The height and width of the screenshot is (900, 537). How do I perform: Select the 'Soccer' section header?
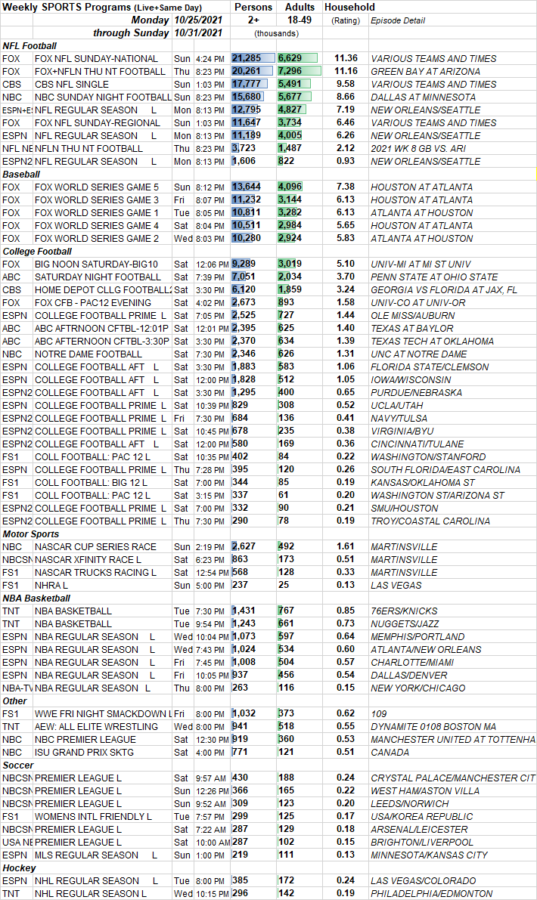click(18, 766)
